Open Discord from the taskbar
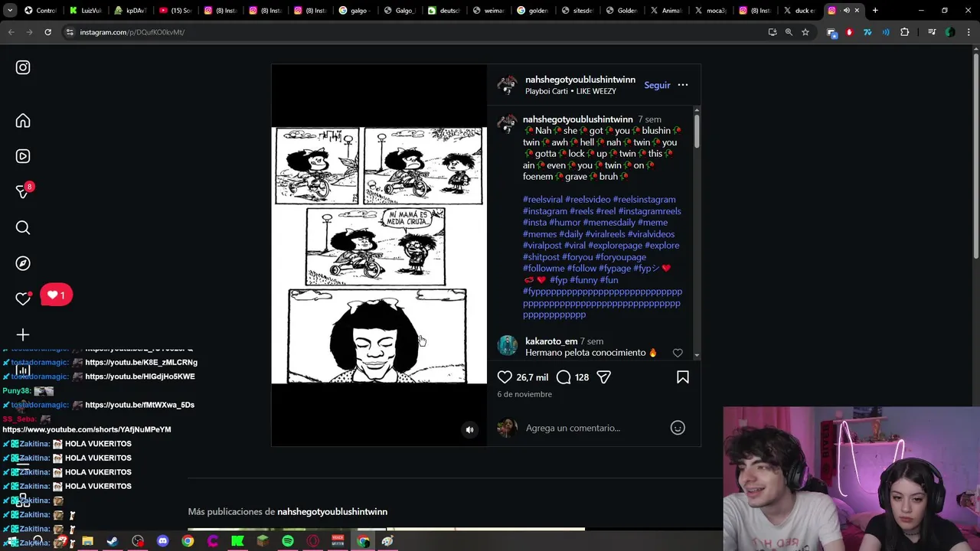Viewport: 980px width, 551px height. pos(162,541)
